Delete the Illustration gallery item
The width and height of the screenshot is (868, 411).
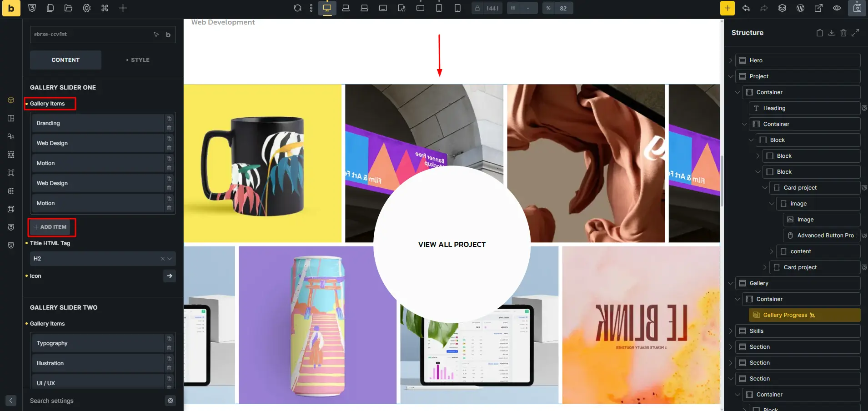[169, 368]
